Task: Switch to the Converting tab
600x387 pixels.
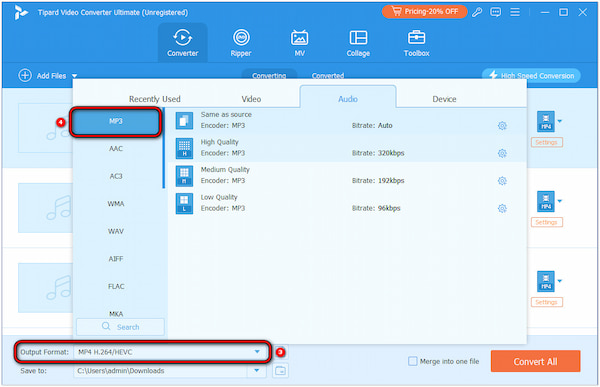Action: (x=269, y=75)
